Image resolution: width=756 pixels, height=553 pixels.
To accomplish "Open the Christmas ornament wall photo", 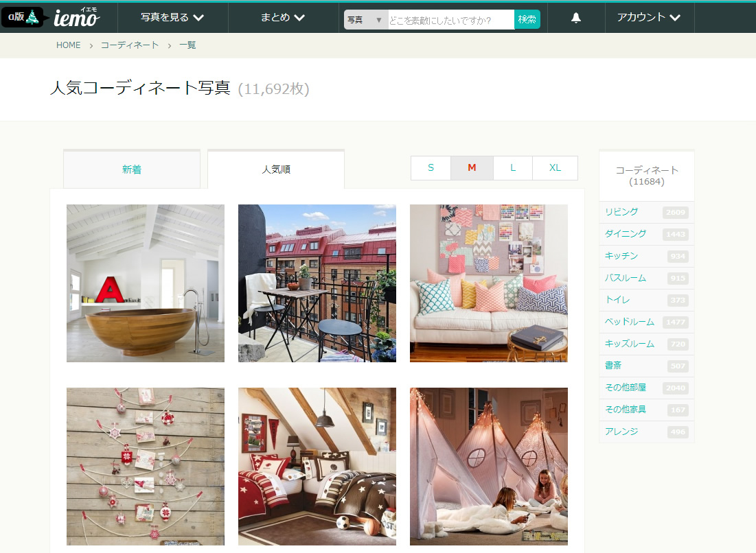I will 146,467.
